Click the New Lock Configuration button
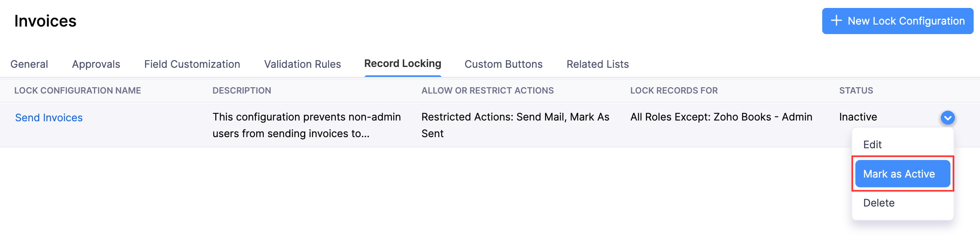The width and height of the screenshot is (980, 241). [897, 21]
